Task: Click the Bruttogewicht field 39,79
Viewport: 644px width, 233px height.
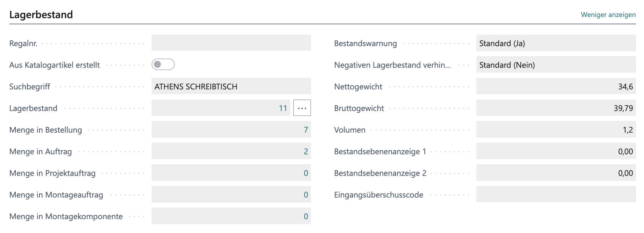Action: (x=556, y=108)
